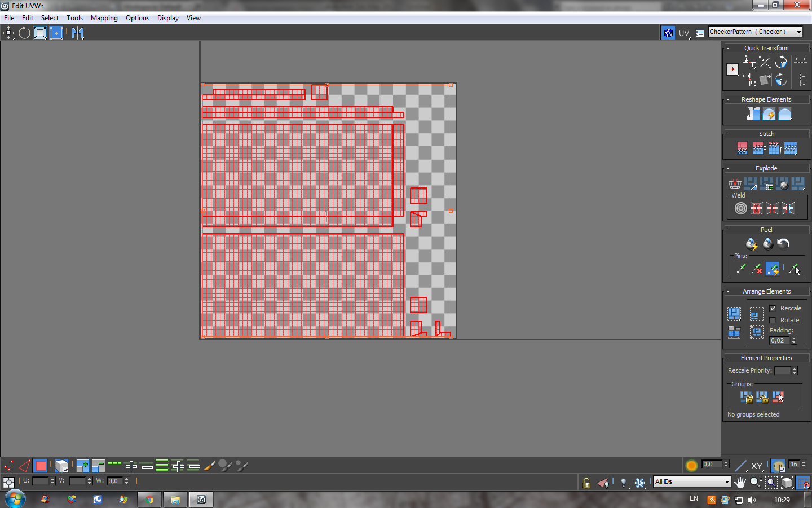Click the Stitch To Target icon
The image size is (812, 508).
coord(743,148)
